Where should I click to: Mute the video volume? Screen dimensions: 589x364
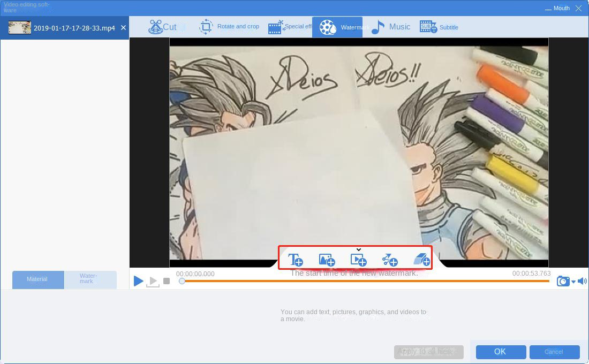[x=582, y=281]
